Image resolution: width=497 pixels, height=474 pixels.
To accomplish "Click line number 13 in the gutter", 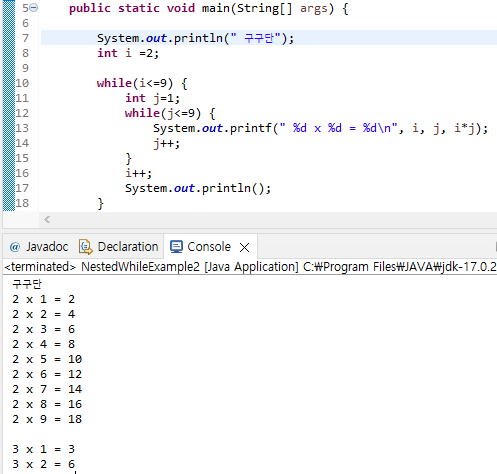I will click(22, 128).
